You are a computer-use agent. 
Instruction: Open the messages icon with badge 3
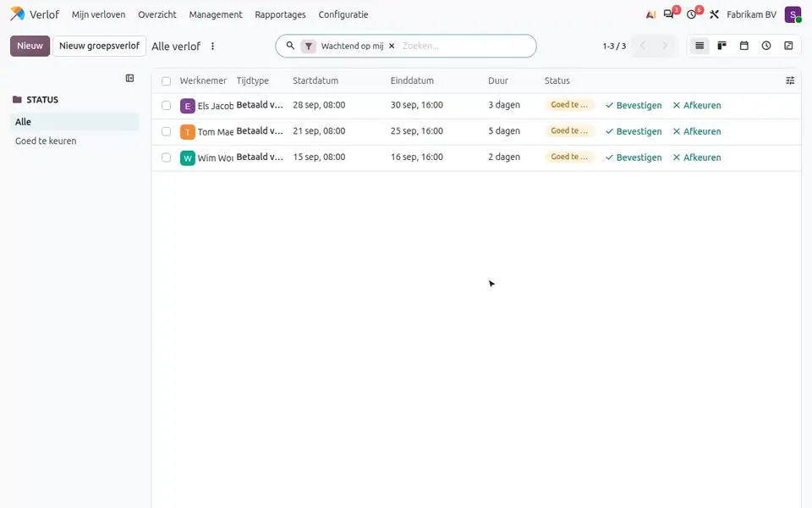668,14
